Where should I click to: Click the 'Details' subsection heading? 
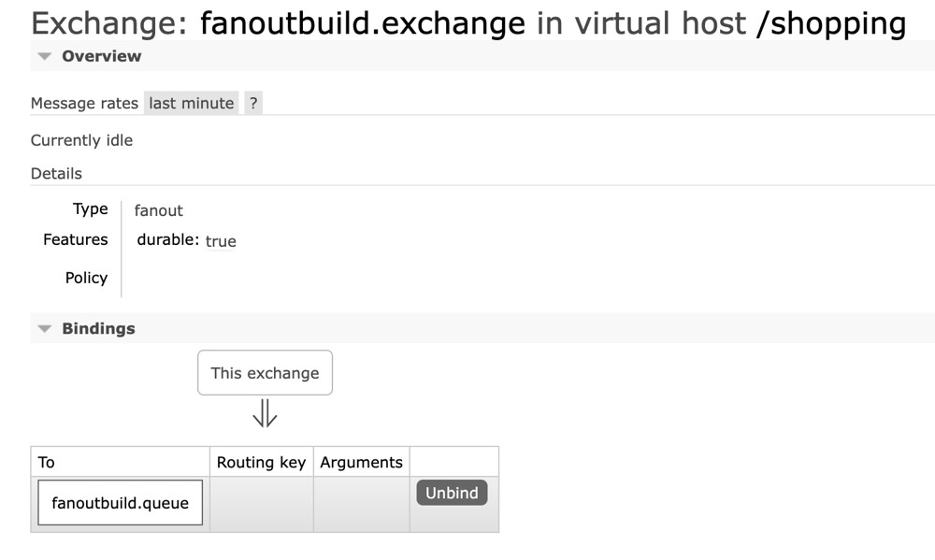pos(56,174)
